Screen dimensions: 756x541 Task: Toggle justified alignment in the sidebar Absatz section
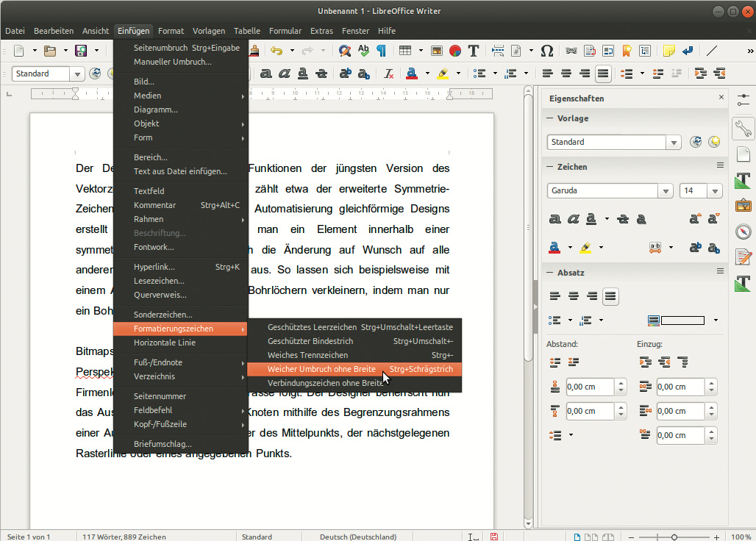(610, 297)
